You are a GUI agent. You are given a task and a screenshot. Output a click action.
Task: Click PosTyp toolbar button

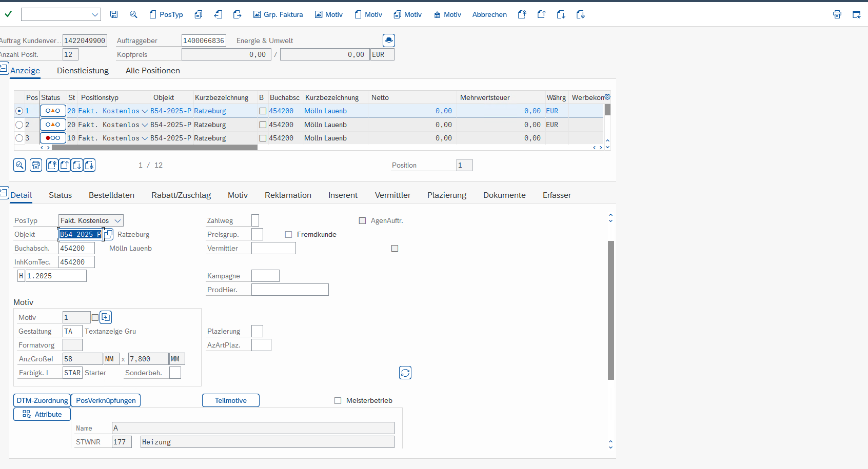pyautogui.click(x=166, y=14)
